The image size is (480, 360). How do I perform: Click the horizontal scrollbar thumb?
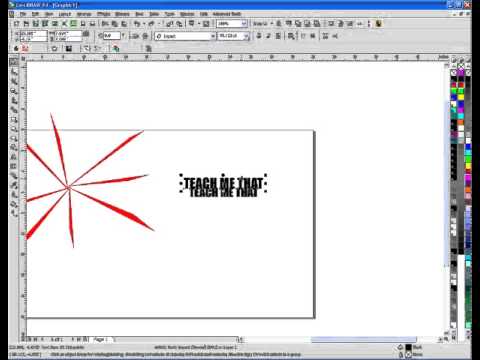(364, 339)
